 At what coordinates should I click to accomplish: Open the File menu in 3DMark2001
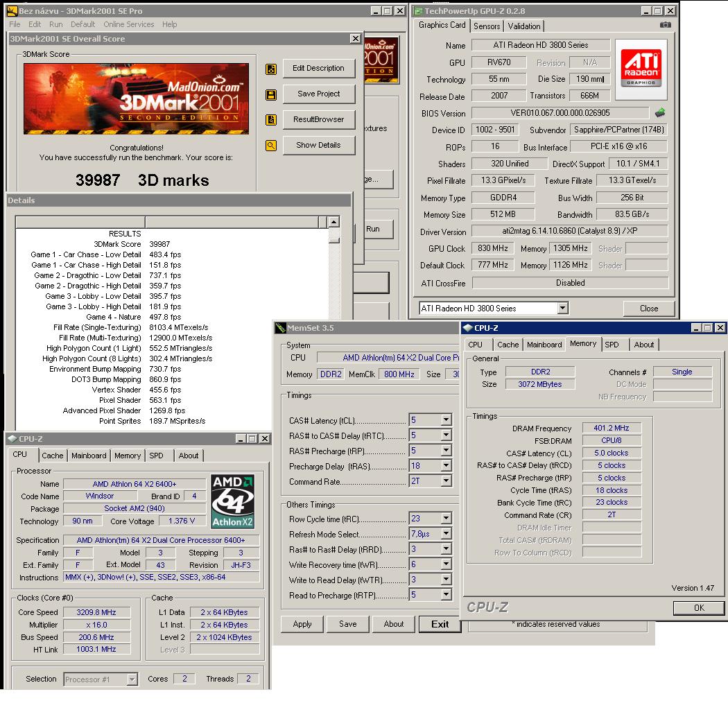point(15,24)
